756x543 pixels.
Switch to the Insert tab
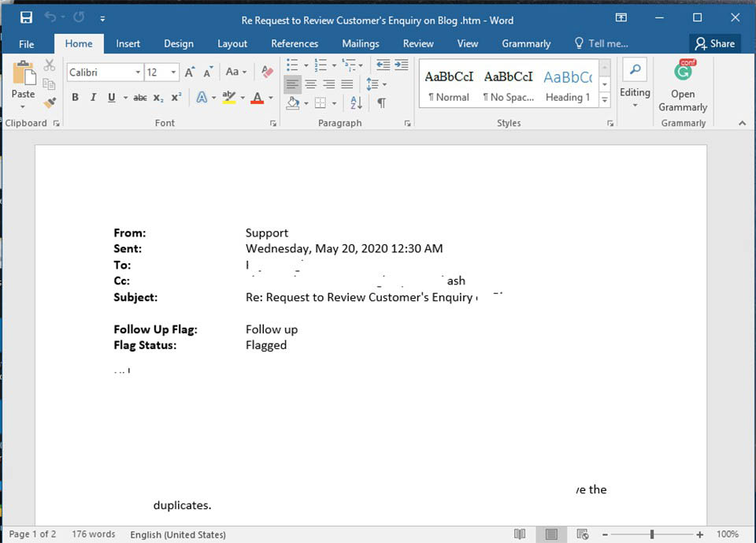pyautogui.click(x=128, y=44)
